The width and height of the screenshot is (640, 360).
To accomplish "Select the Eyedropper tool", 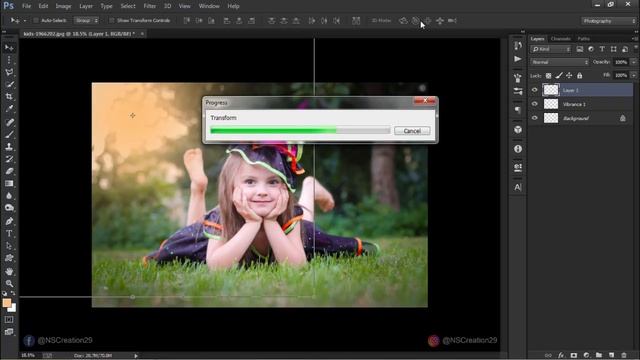I will 9,109.
